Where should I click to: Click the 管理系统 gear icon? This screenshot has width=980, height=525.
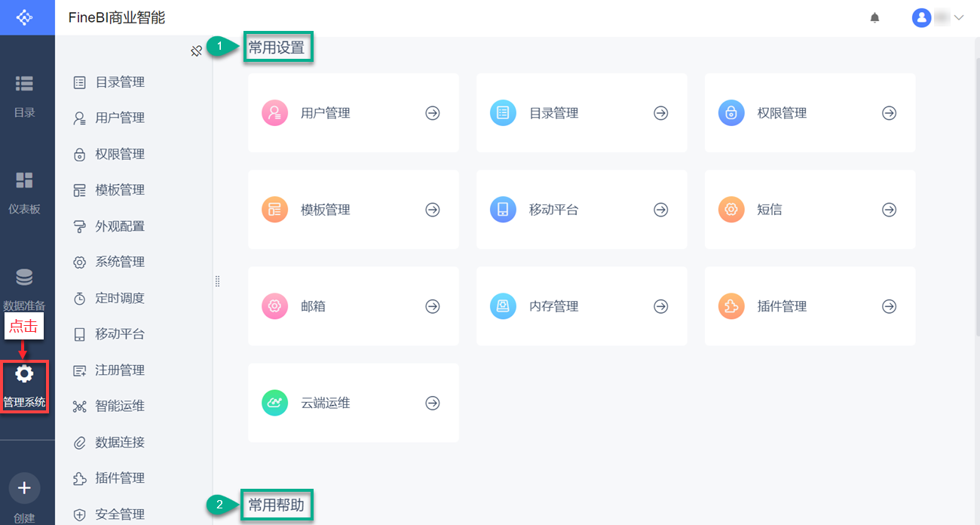[x=25, y=373]
